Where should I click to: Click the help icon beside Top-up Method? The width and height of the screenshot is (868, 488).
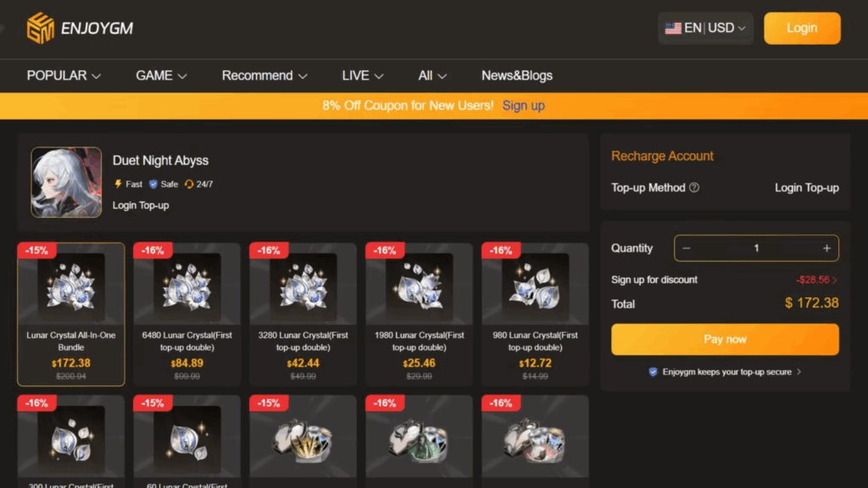(x=694, y=187)
